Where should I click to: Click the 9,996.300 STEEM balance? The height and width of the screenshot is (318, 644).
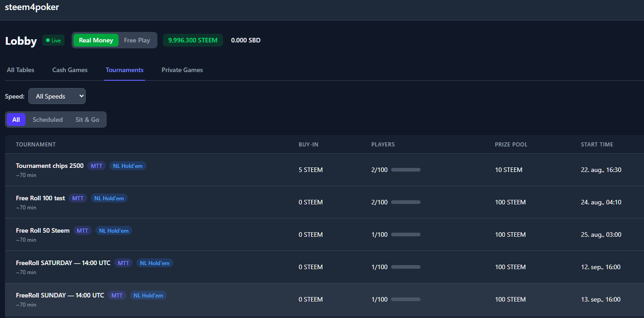click(193, 40)
